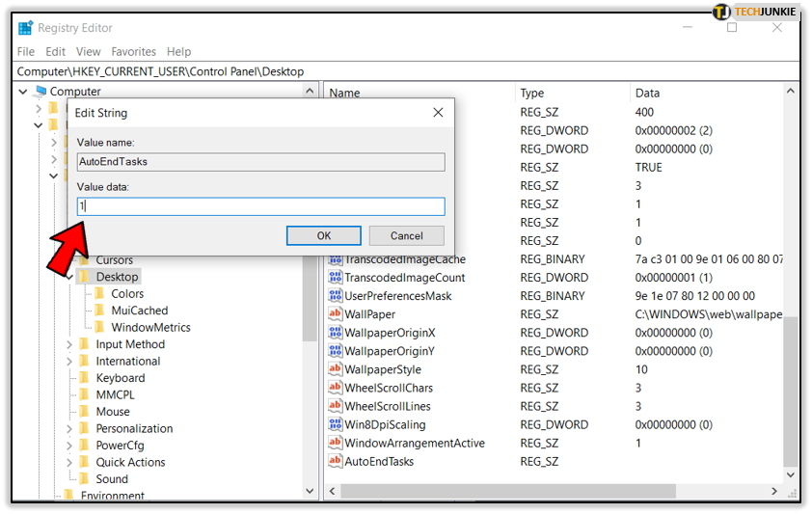This screenshot has width=812, height=514.
Task: Select the Desktop key in the tree
Action: tap(117, 277)
